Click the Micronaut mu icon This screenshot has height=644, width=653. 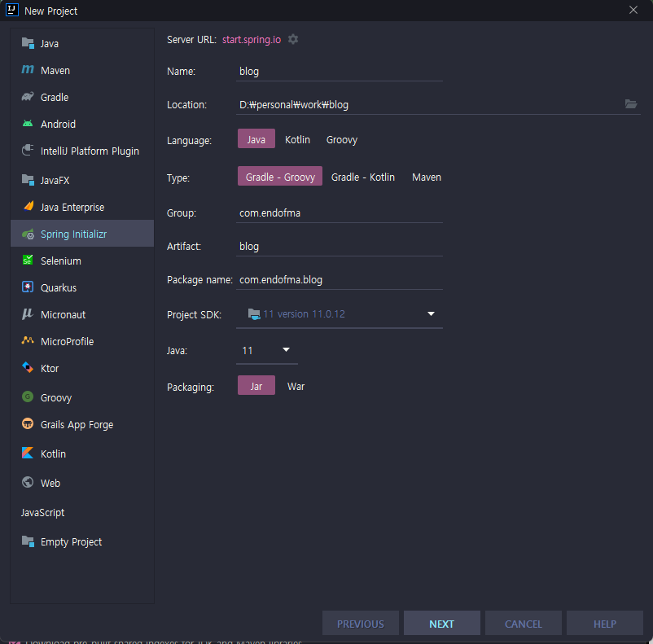(28, 313)
